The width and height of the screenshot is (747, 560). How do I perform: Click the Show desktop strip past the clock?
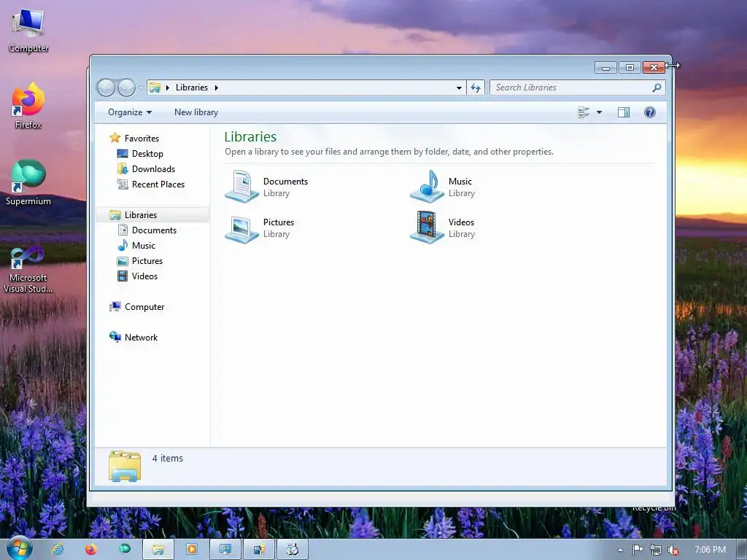click(742, 550)
